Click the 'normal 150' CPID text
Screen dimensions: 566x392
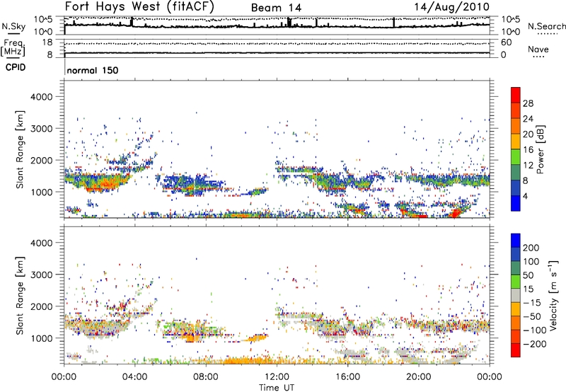pyautogui.click(x=93, y=70)
